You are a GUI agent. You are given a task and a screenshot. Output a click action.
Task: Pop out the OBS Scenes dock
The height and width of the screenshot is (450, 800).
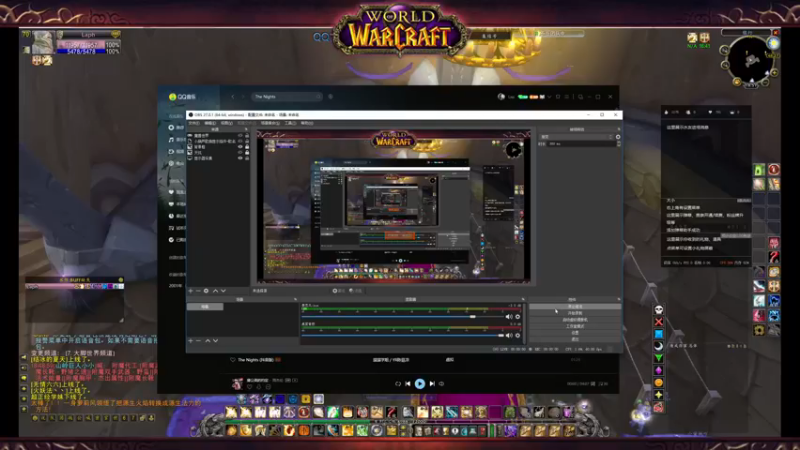[x=295, y=299]
